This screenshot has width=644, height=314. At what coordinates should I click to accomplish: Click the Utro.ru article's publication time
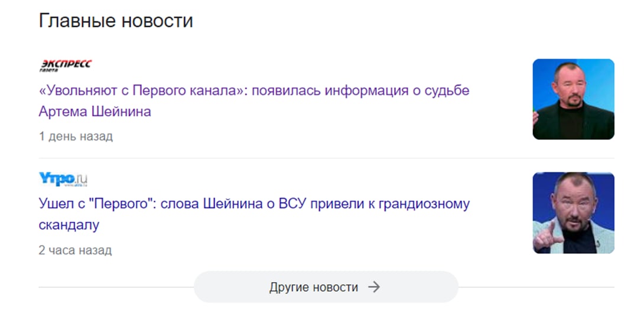pos(75,250)
